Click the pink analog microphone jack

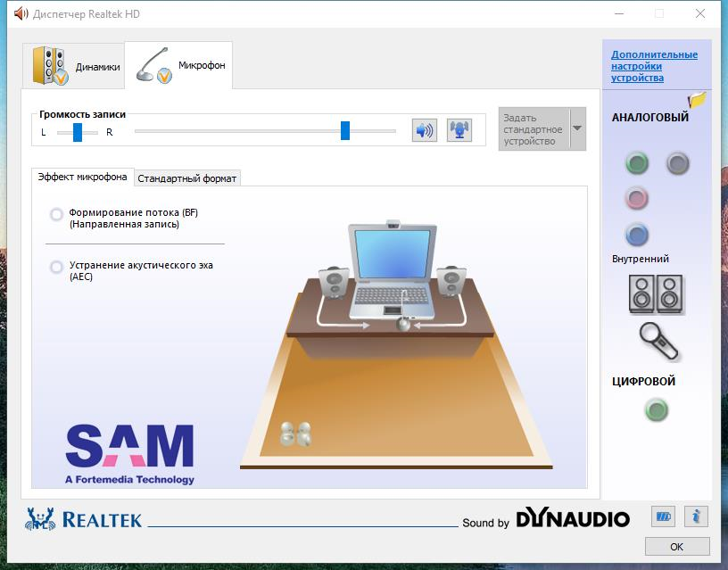[636, 198]
